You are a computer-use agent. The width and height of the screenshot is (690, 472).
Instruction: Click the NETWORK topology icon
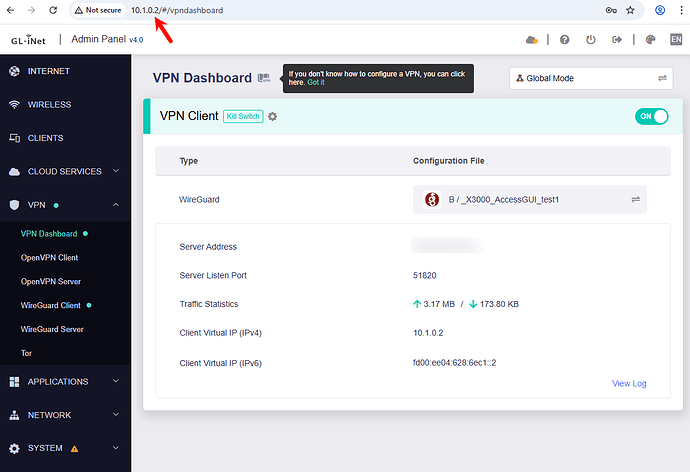14,415
